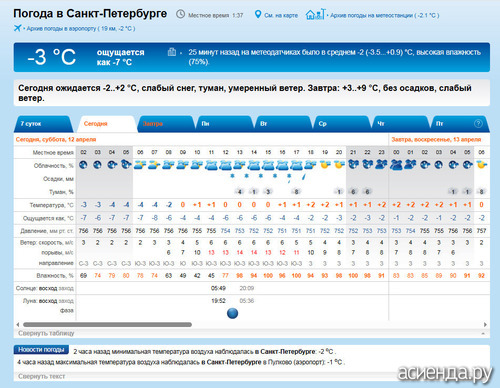Viewport: 500px width, 388px height.
Task: Click the sunny icon at hour 19
Action: [x=325, y=164]
